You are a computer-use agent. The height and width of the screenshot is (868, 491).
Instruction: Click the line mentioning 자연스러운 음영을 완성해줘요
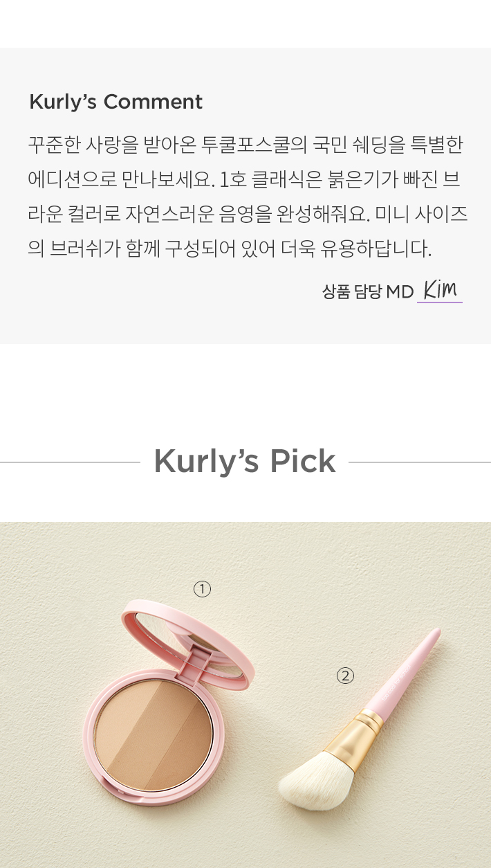coord(248,215)
